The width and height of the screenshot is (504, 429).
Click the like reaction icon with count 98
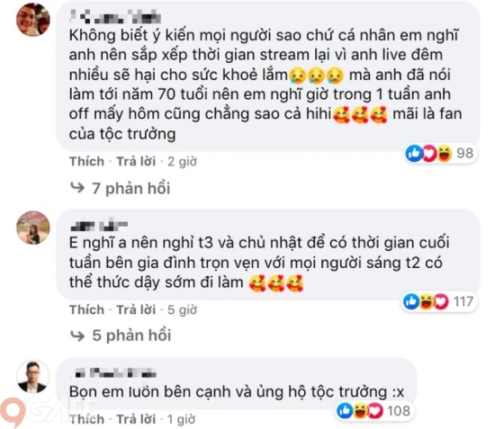pyautogui.click(x=414, y=154)
